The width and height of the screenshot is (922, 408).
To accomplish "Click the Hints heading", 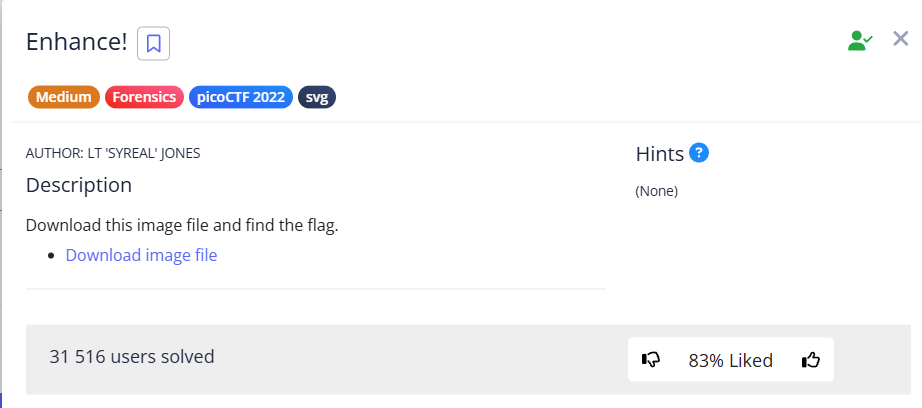I will click(x=660, y=154).
